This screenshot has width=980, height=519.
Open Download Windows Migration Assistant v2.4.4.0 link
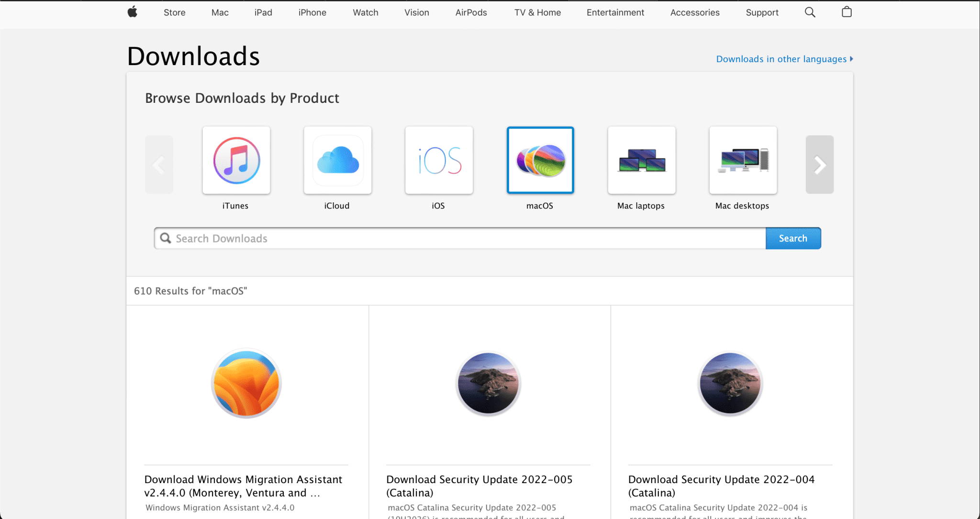(x=243, y=486)
